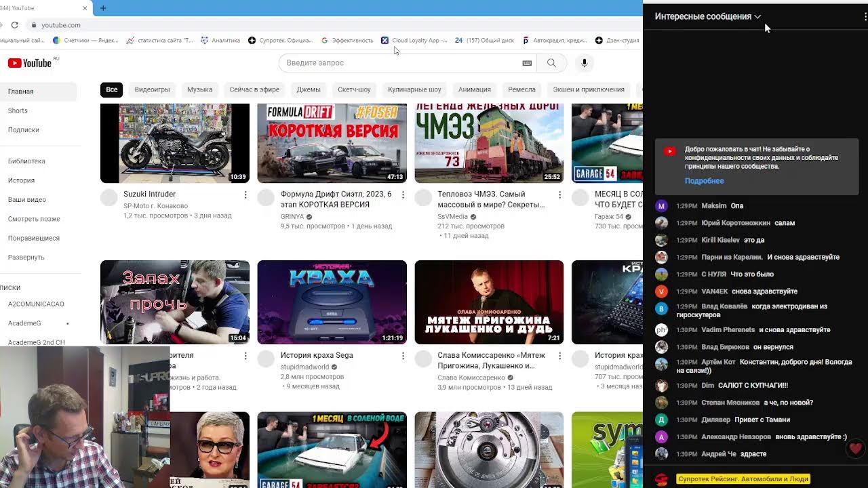
Task: Click the magnifier search button
Action: pyautogui.click(x=551, y=63)
